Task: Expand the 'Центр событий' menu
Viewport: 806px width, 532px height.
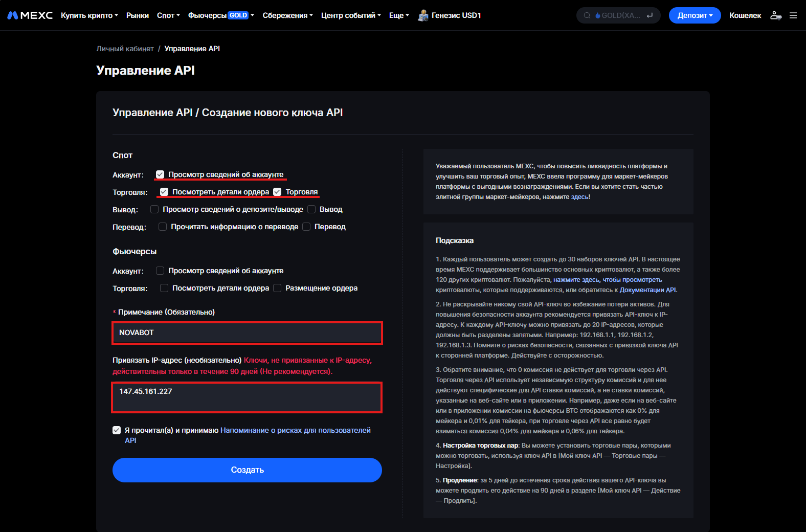Action: tap(351, 15)
